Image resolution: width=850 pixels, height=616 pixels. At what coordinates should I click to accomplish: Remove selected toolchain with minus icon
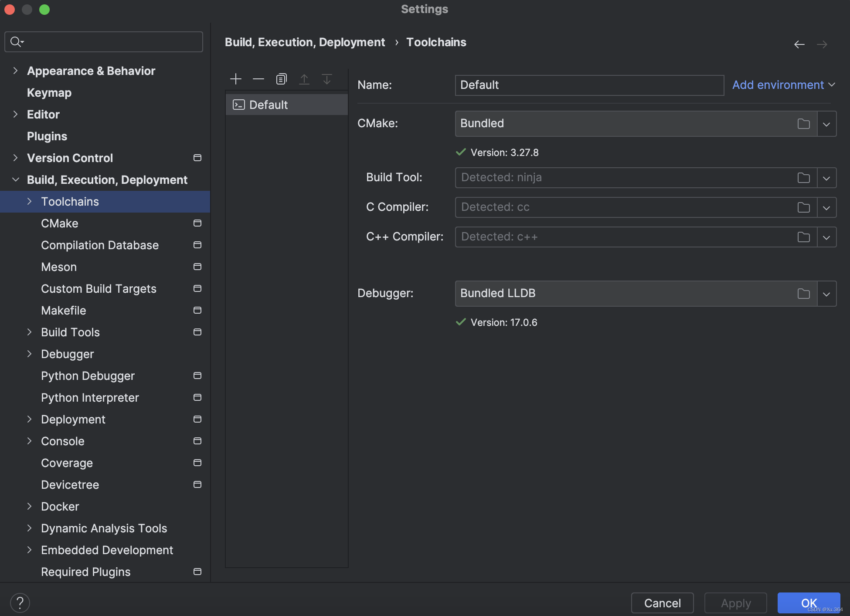tap(258, 79)
